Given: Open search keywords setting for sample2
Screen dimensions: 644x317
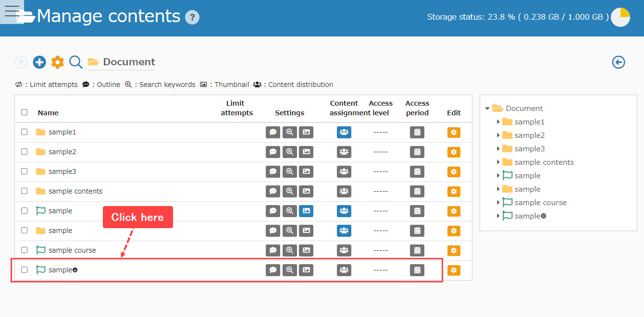Looking at the screenshot, I should click(289, 152).
